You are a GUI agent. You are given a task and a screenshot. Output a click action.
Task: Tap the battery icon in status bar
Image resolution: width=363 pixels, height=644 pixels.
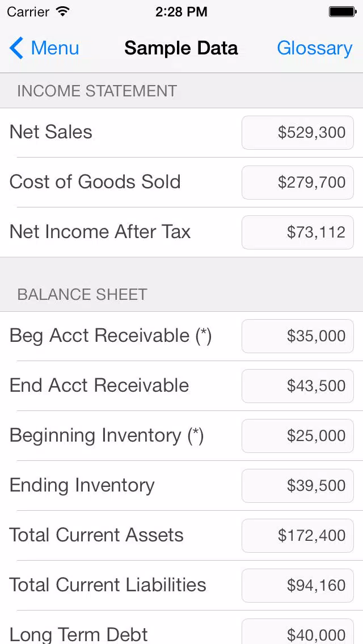pos(342,11)
